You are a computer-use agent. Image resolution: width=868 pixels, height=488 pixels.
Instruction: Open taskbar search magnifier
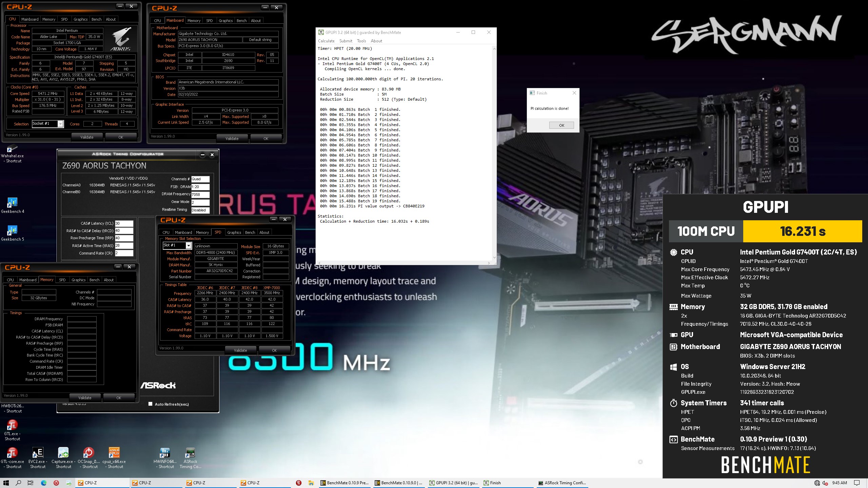[19, 483]
